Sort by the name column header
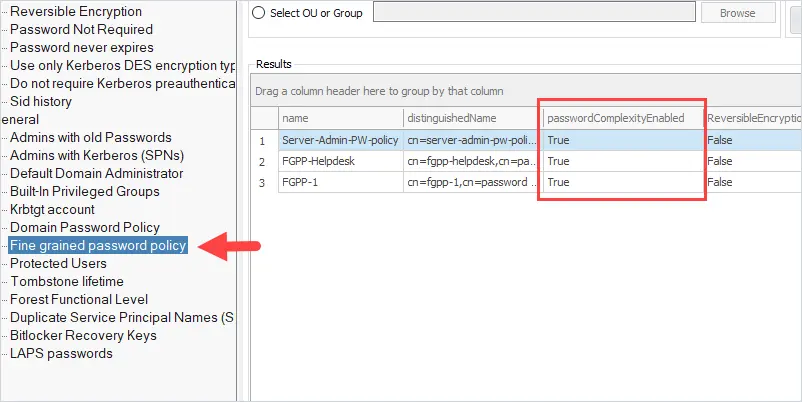Viewport: 802px width, 402px height. click(x=341, y=118)
